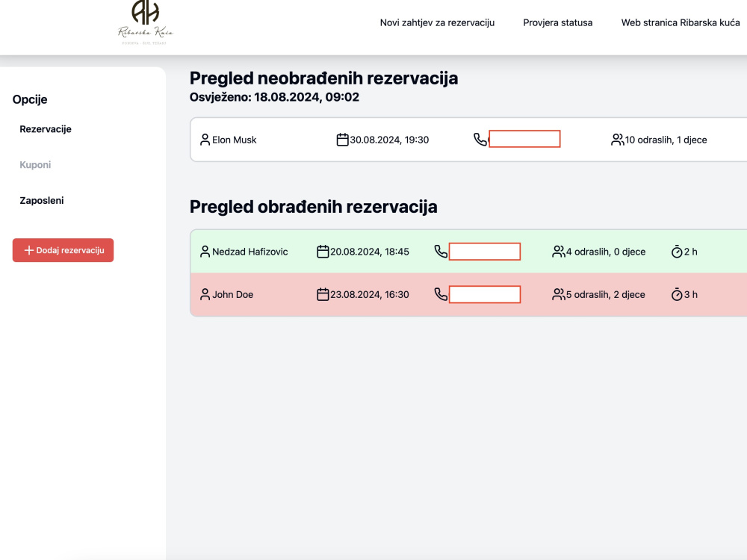The image size is (747, 560).
Task: Click the date 30.08.2024, 19:30
Action: [x=389, y=140]
